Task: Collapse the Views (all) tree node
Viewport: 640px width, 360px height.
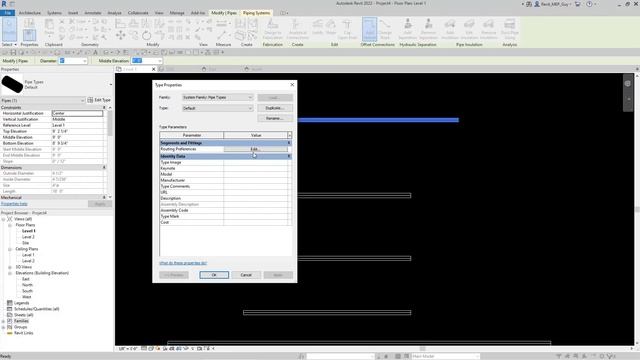Action: tap(4, 219)
